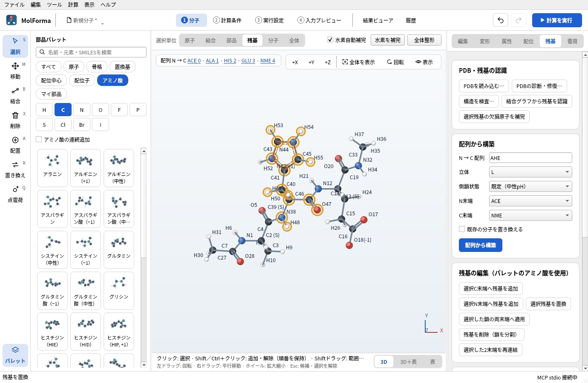Click the N→C 配列 input field
This screenshot has height=383, width=588.
530,158
